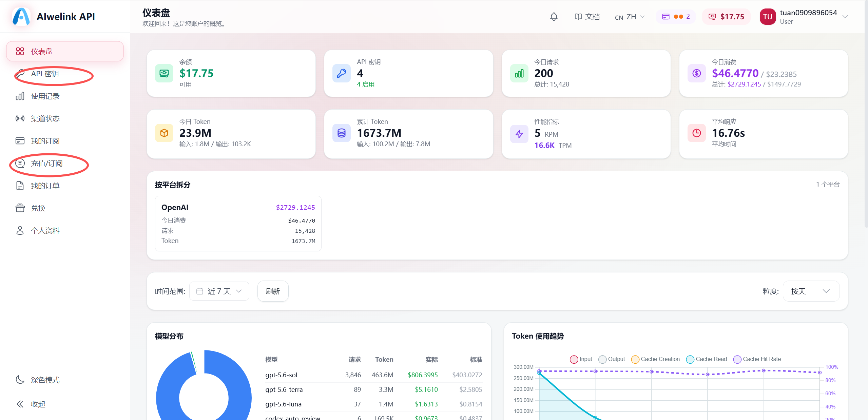Open 渠道状态 in the sidebar

[x=65, y=118]
